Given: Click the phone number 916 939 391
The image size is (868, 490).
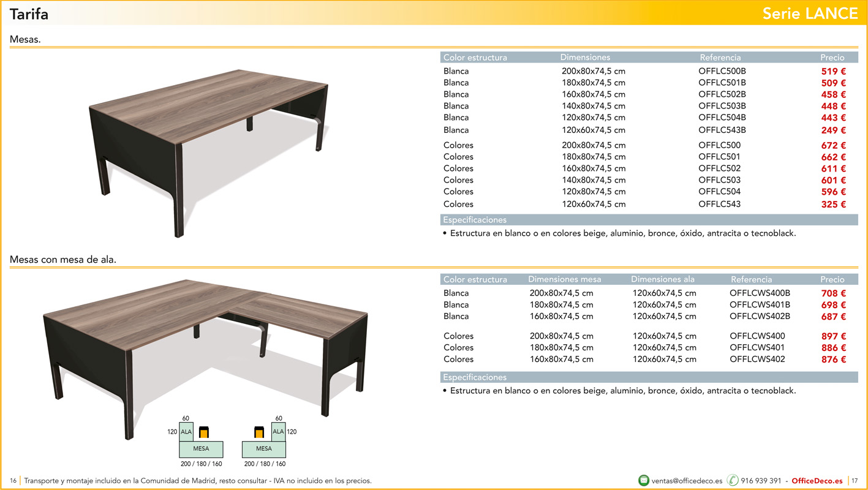Looking at the screenshot, I should click(x=761, y=481).
